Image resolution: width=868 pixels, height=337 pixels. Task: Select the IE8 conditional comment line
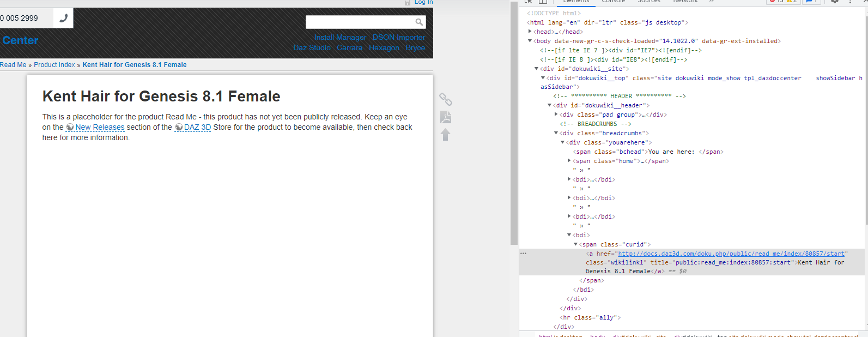tap(614, 59)
